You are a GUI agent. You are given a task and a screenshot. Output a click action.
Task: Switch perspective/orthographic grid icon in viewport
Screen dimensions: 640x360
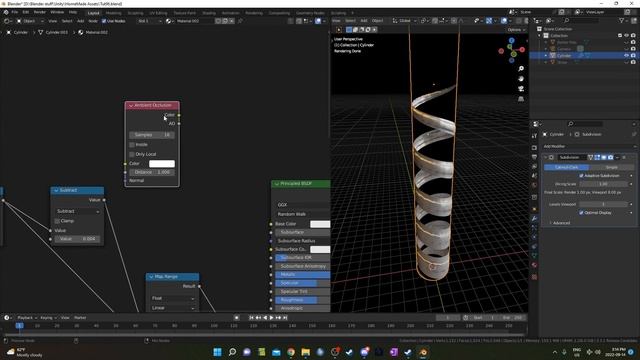click(521, 99)
